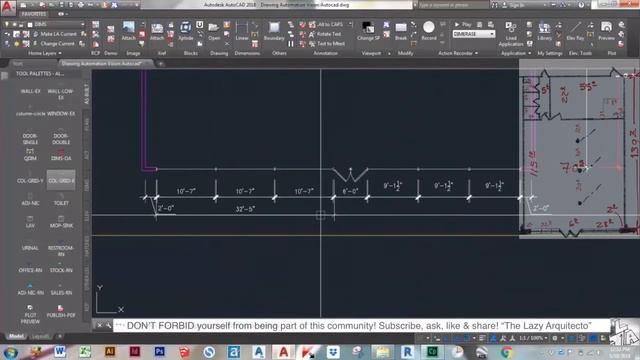Viewport: 640px width, 360px height.
Task: Expand the Application panel
Action: [516, 53]
